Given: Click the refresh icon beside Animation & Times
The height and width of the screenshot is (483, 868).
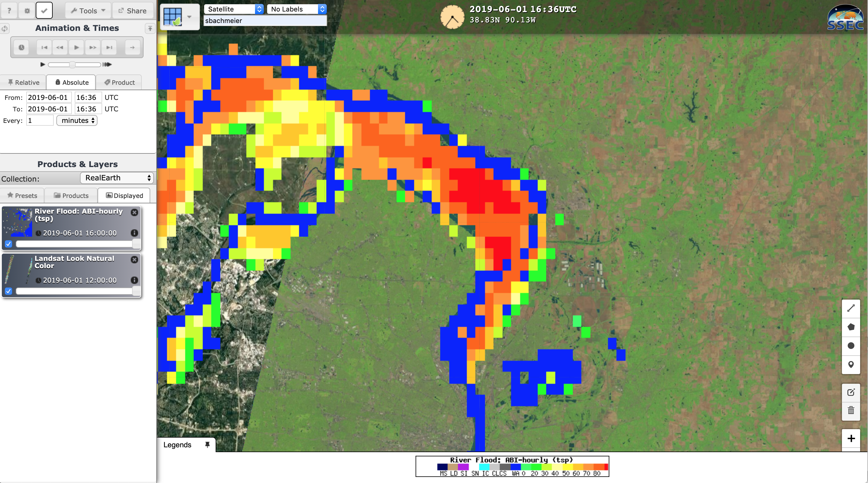Looking at the screenshot, I should coord(5,28).
